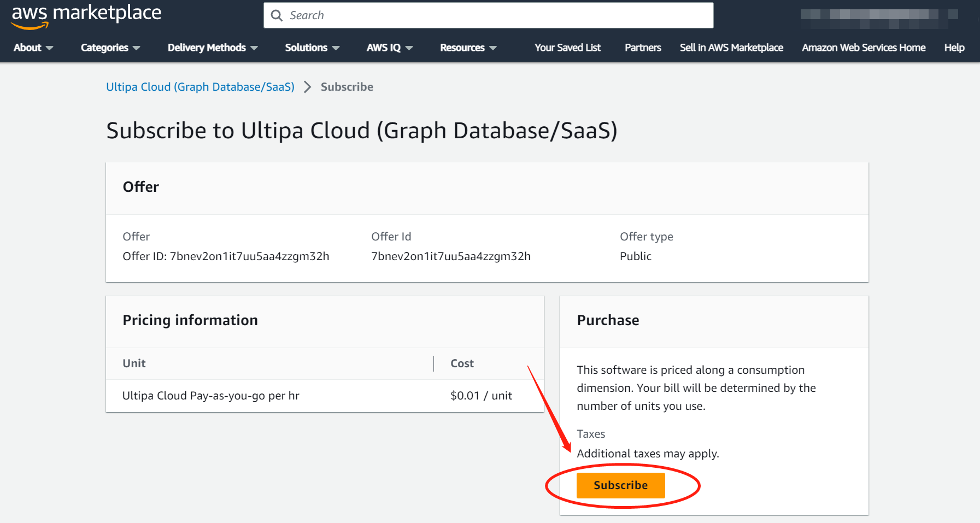Open Your Saved List
Viewport: 980px width, 523px height.
567,48
